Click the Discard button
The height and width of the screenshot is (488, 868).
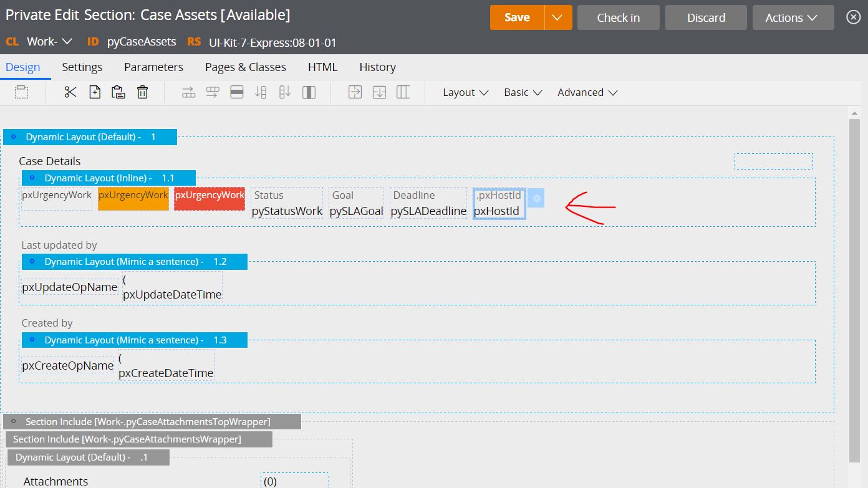(x=706, y=17)
